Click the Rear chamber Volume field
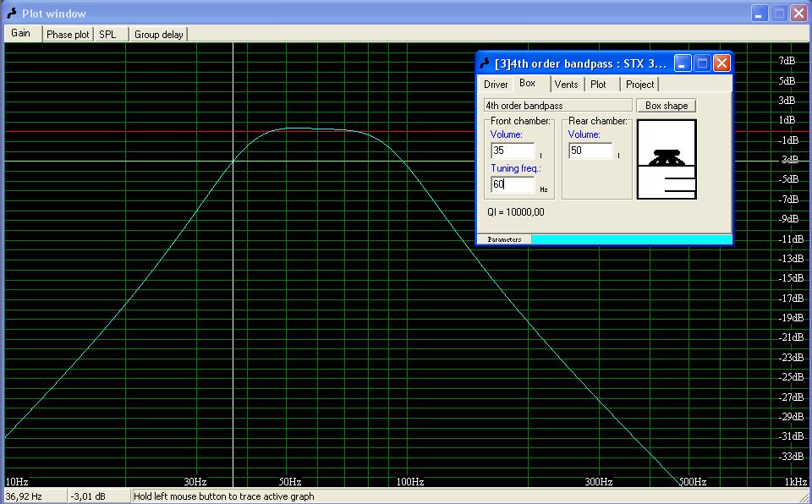The image size is (812, 504). [590, 151]
